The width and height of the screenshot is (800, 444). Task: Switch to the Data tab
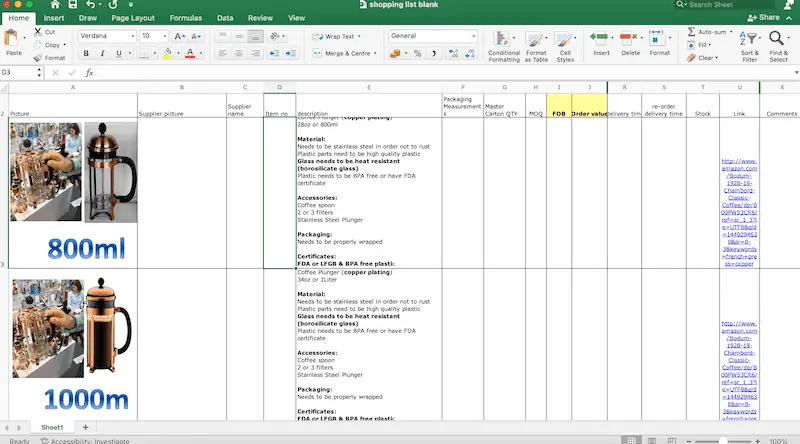click(225, 18)
